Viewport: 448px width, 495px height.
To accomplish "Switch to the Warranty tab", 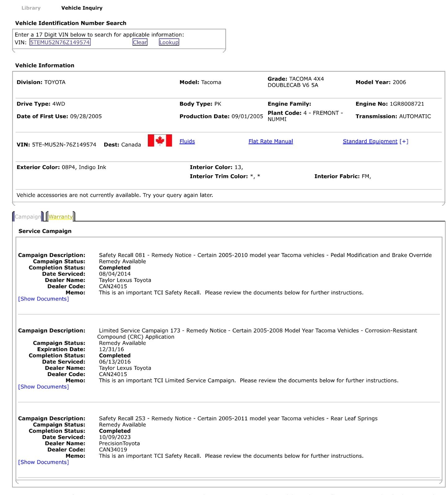I will pyautogui.click(x=60, y=217).
